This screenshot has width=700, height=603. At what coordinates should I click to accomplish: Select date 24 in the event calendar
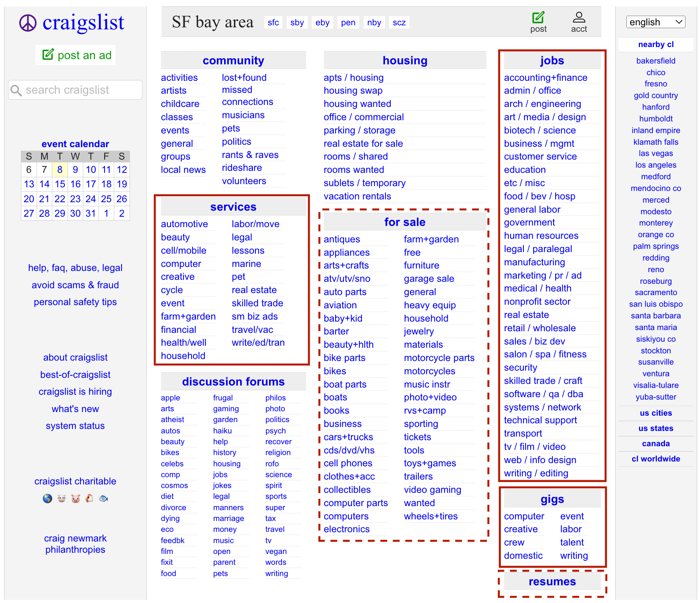click(x=91, y=199)
